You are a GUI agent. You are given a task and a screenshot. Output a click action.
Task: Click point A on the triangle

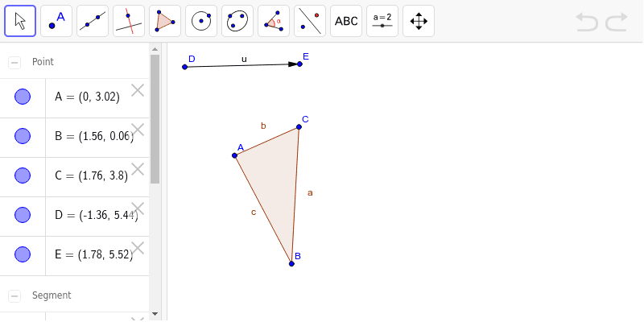click(x=234, y=155)
